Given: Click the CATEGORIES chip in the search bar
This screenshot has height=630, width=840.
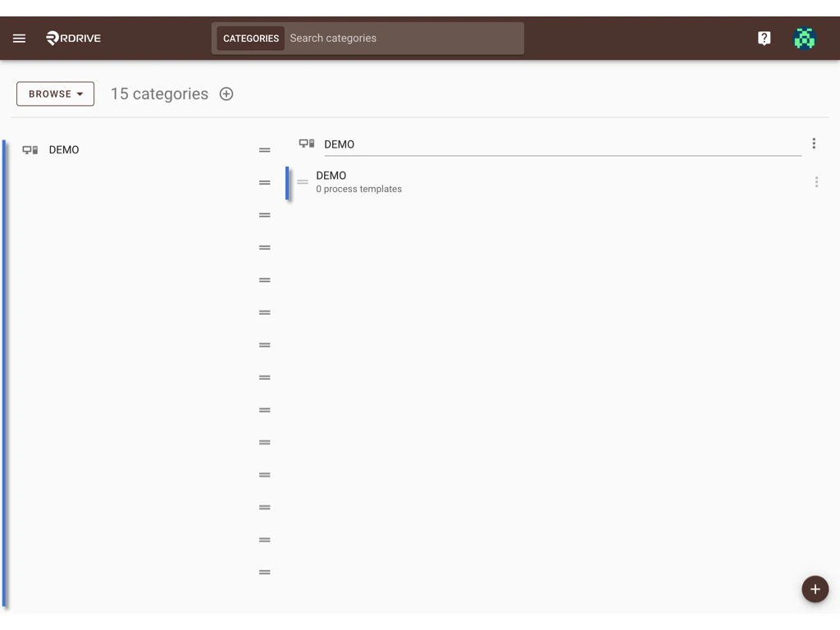Looking at the screenshot, I should pyautogui.click(x=250, y=38).
